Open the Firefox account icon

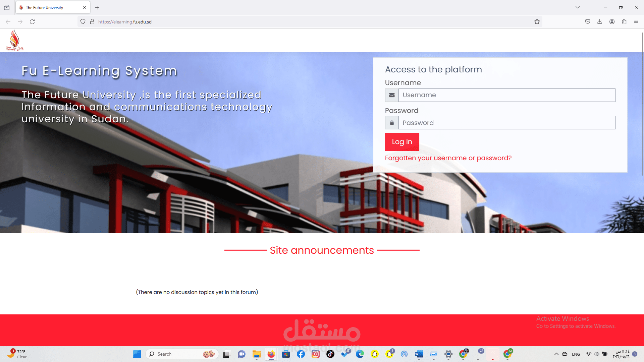[x=612, y=21]
